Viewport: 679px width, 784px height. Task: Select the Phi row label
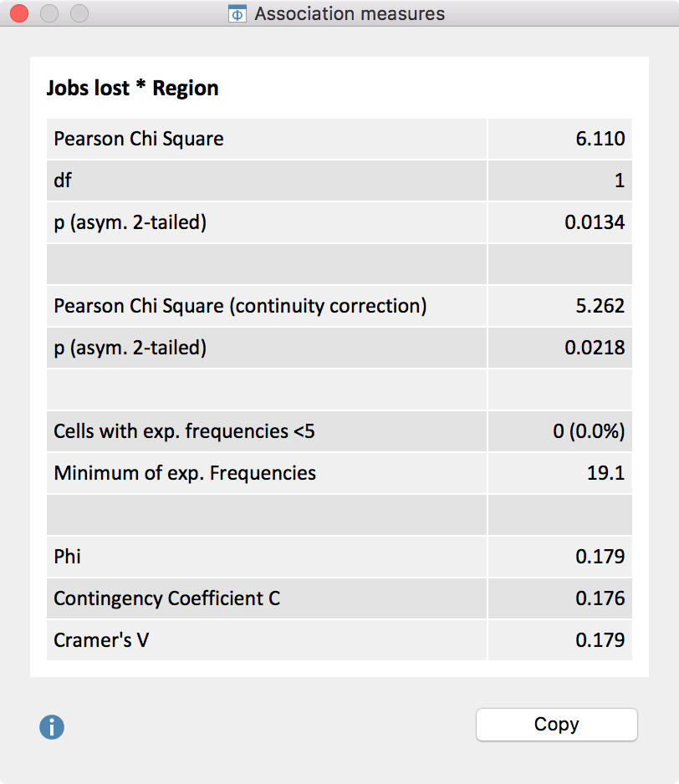pyautogui.click(x=68, y=557)
